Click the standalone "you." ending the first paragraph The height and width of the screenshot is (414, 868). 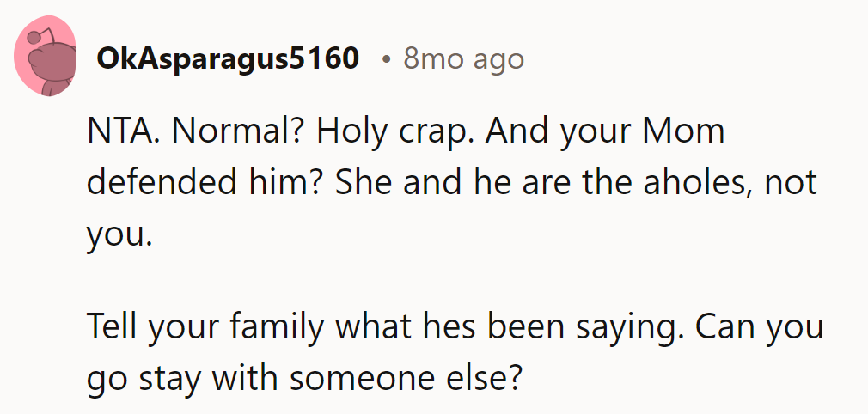(119, 234)
